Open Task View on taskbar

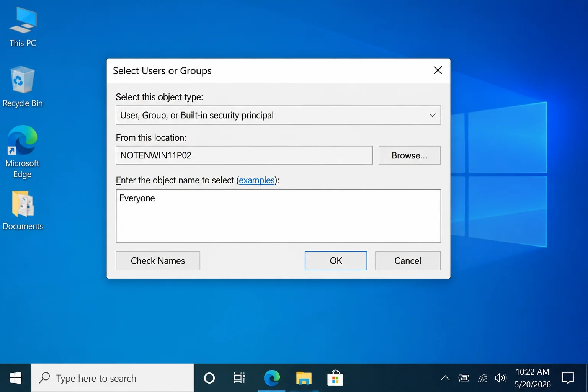coord(240,378)
